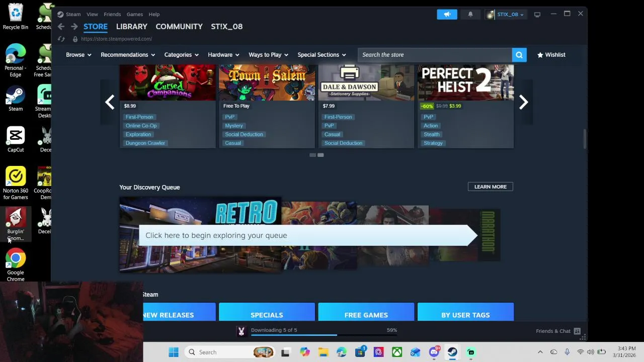Click the Steam taskbar icon

click(x=452, y=352)
